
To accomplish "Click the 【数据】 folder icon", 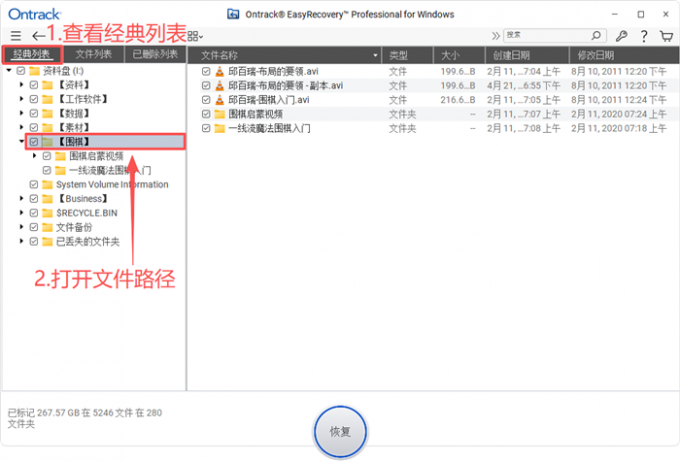I will 47,114.
